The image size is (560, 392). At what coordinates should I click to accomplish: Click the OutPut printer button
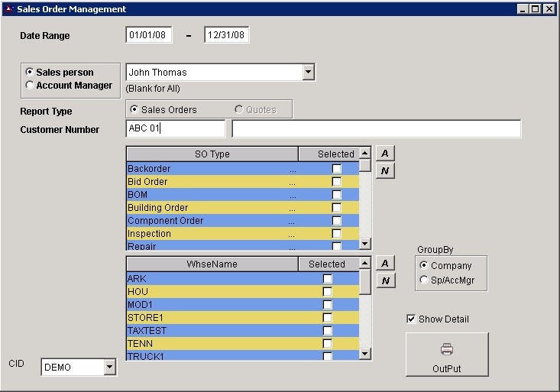pyautogui.click(x=447, y=355)
